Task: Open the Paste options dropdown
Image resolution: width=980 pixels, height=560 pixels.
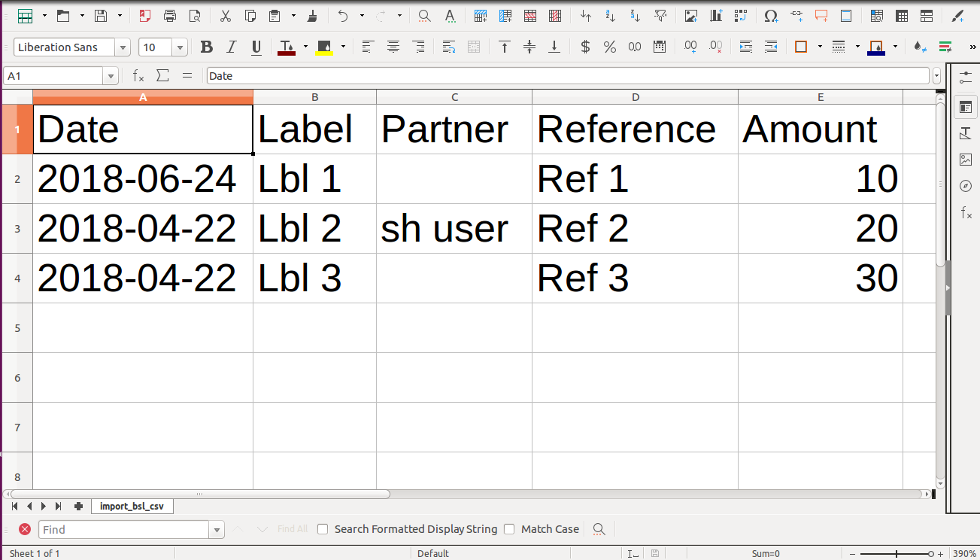Action: point(294,15)
